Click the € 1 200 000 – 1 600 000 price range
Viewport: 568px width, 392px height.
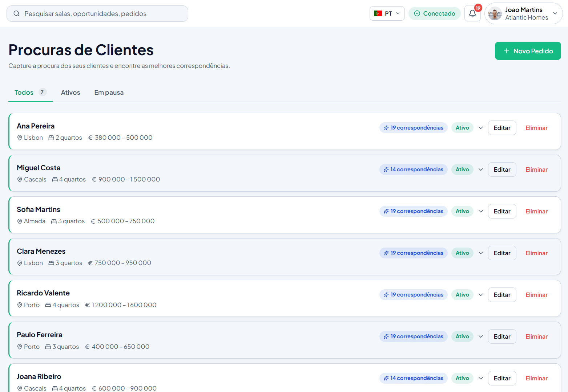[x=121, y=305]
